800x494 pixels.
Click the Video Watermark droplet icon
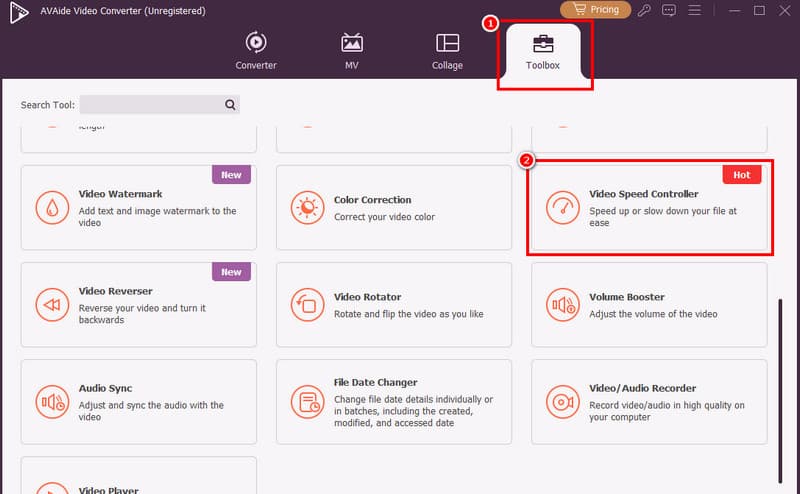50,207
